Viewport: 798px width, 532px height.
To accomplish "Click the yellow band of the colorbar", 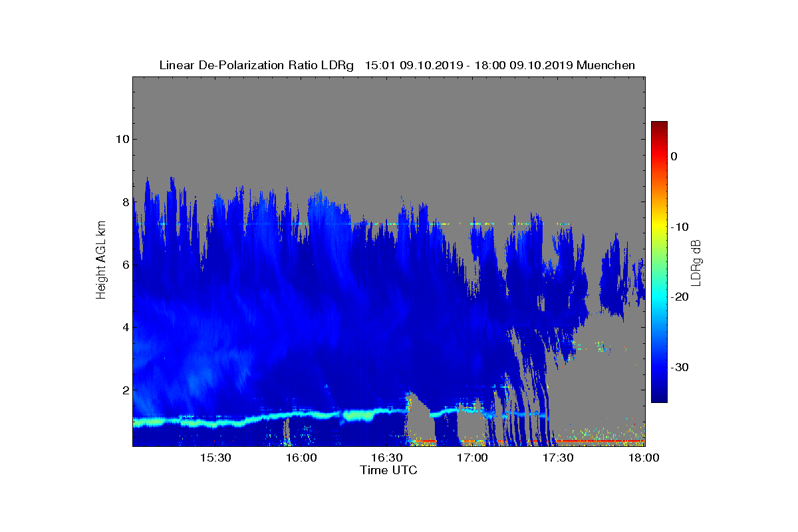I will 659,227.
